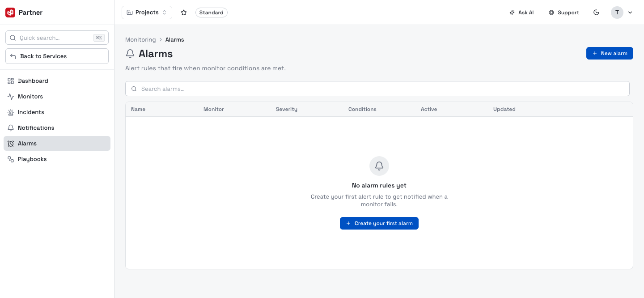
Task: Click Create your first alarm button
Action: point(379,223)
